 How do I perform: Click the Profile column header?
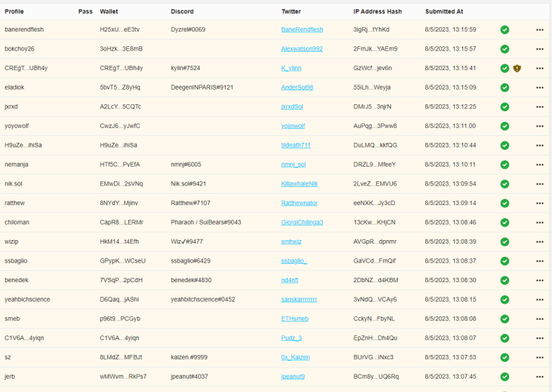point(14,12)
